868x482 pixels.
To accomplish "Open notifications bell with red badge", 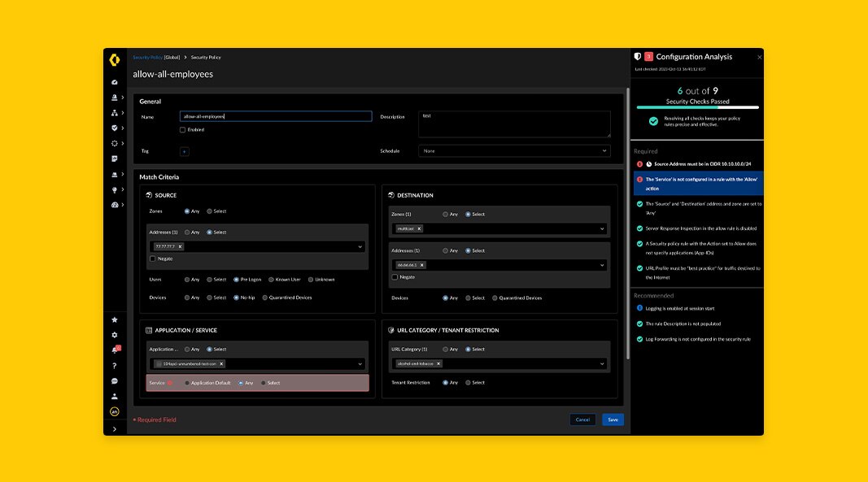I will coord(115,350).
